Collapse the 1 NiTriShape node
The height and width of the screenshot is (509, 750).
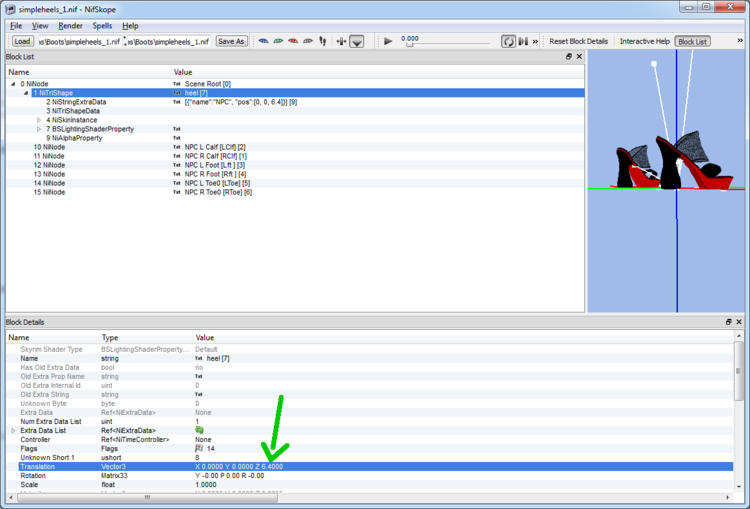click(26, 93)
